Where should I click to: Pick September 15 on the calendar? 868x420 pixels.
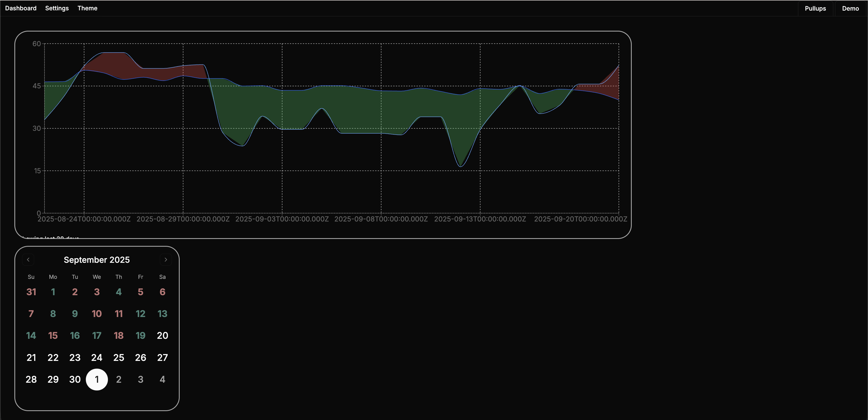tap(53, 335)
